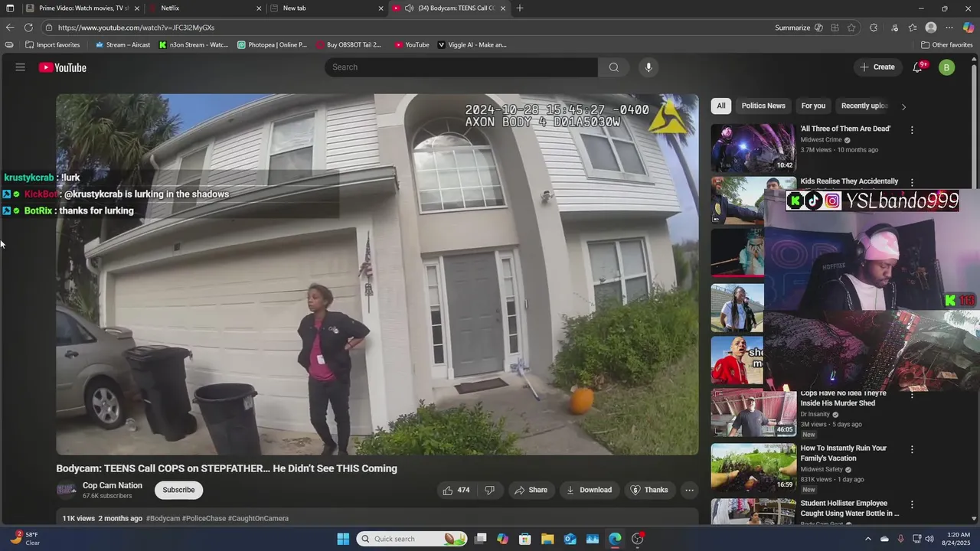Open YouTube notifications bell

coord(917,67)
